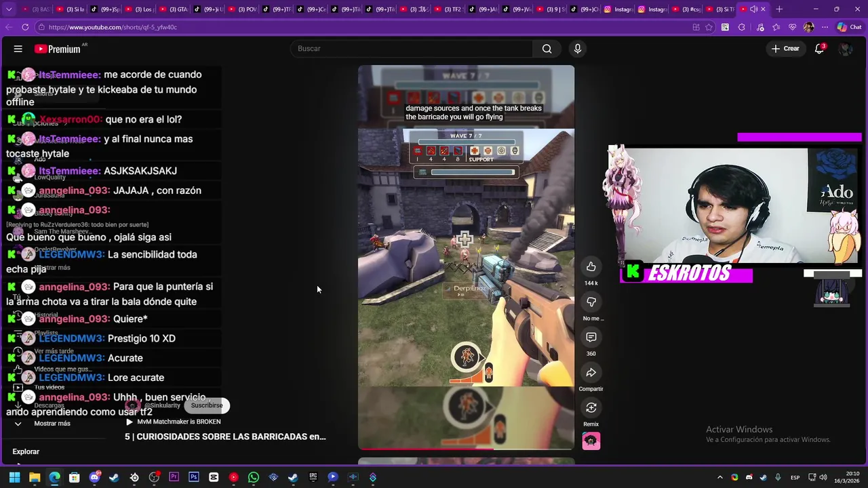Close the current YouTube tab

[764, 9]
